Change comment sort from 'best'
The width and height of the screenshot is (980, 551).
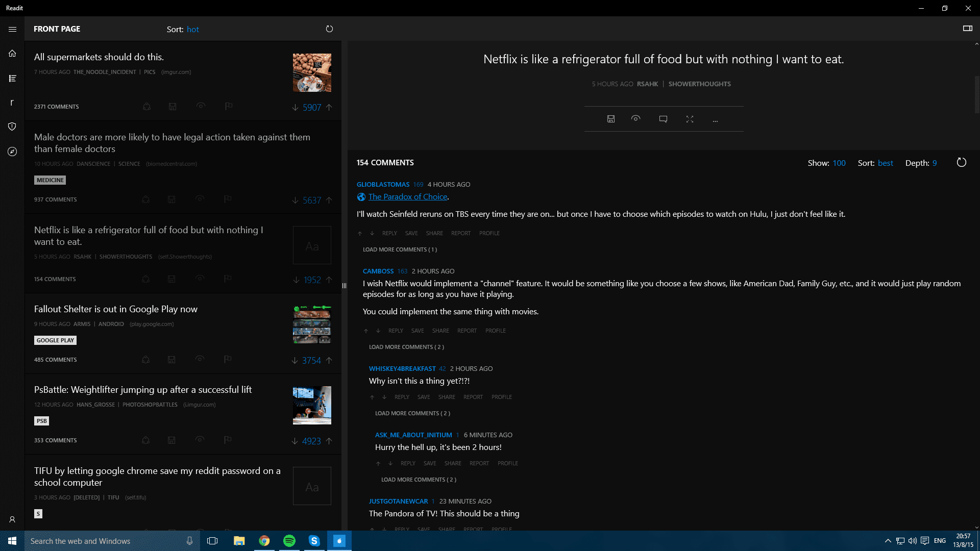pyautogui.click(x=886, y=163)
